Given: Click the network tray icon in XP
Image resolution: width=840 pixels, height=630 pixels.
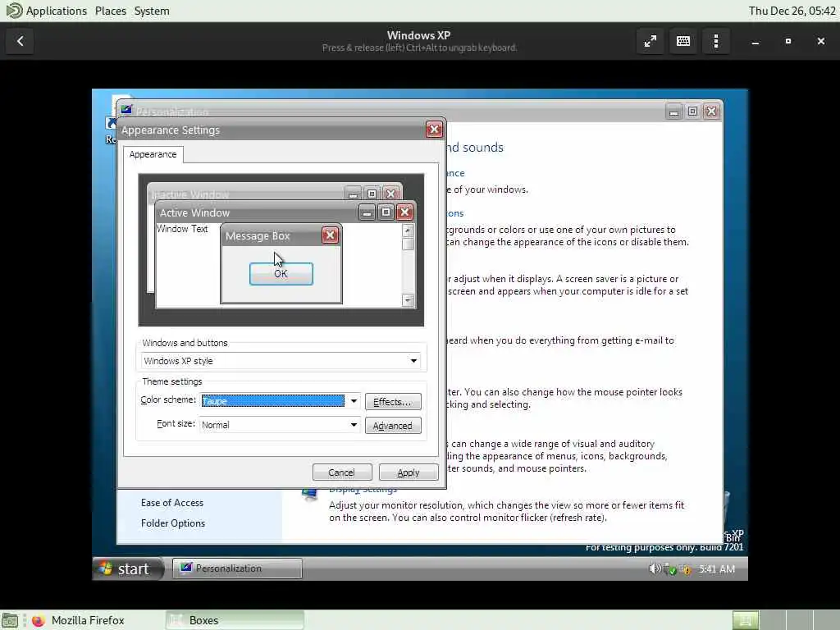Looking at the screenshot, I should pos(669,569).
